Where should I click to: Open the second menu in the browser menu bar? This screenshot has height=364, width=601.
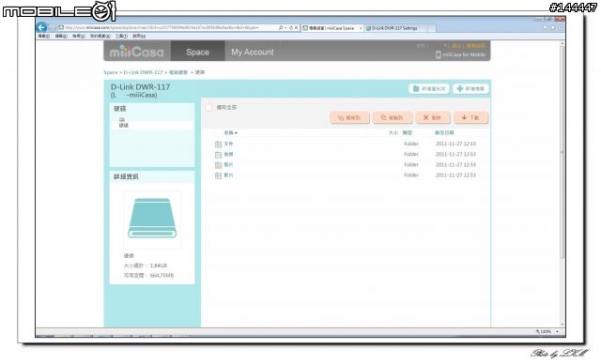pyautogui.click(x=61, y=36)
